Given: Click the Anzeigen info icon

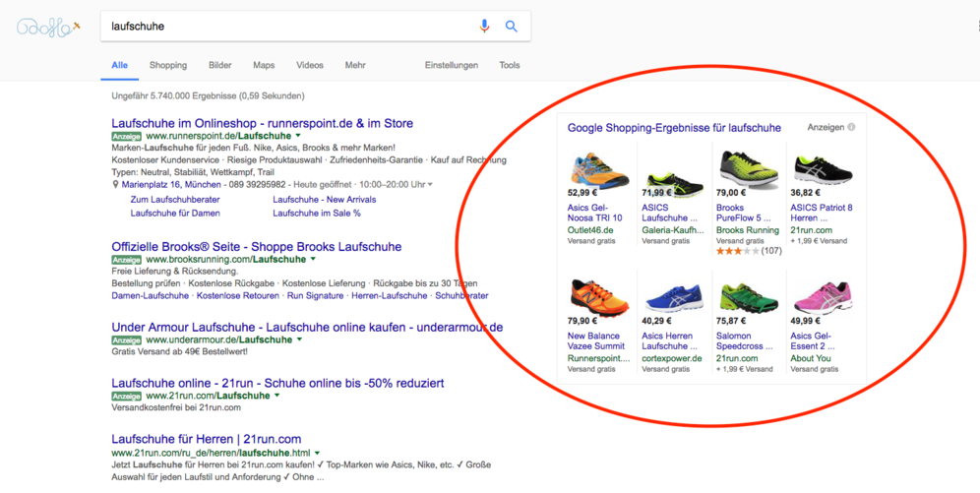Looking at the screenshot, I should click(x=851, y=128).
